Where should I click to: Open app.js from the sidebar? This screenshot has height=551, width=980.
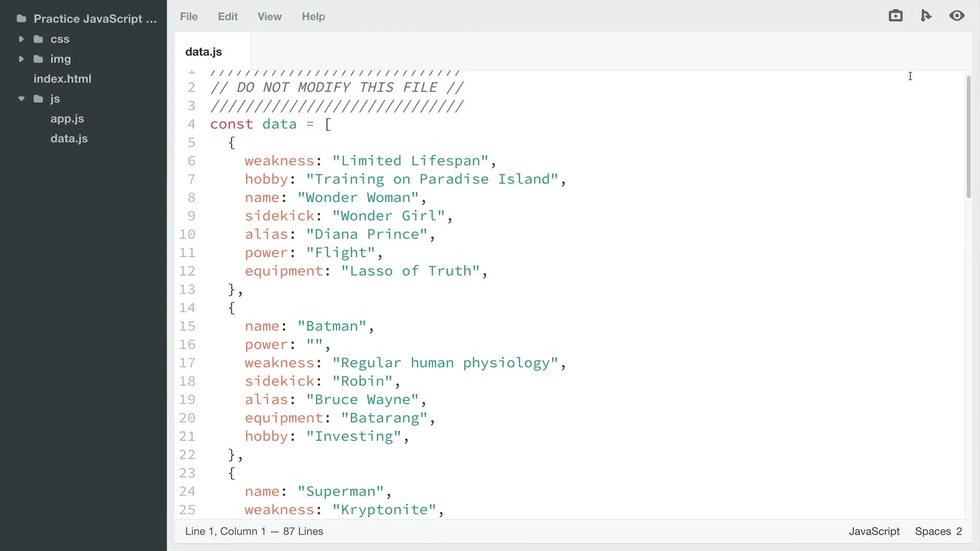click(x=67, y=119)
